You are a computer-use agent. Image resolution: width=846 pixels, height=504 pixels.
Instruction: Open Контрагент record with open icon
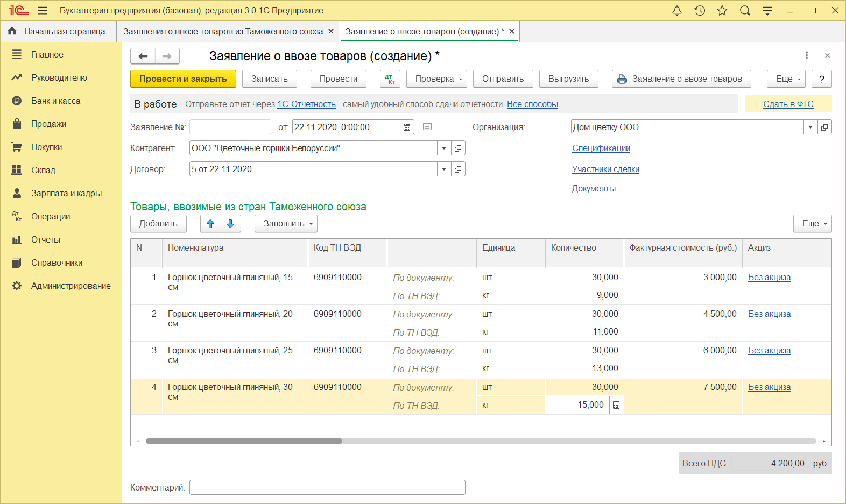coord(458,148)
